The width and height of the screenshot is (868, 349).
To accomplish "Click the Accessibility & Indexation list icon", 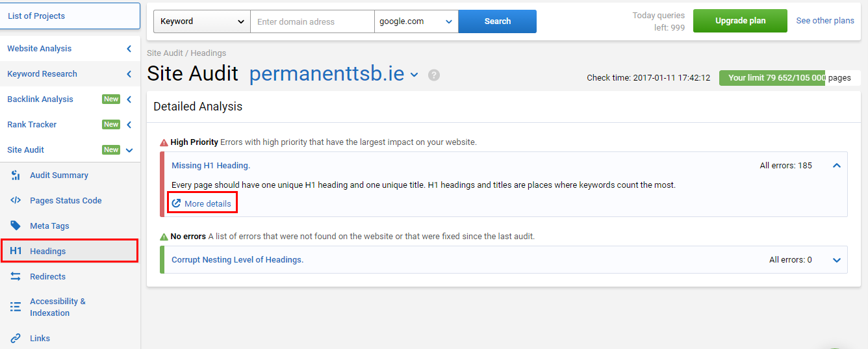I will (16, 307).
